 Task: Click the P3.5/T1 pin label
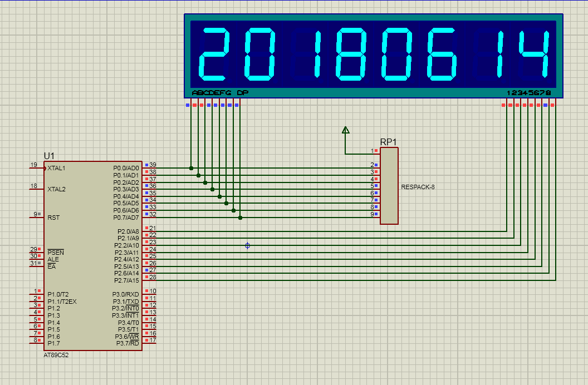pos(128,329)
